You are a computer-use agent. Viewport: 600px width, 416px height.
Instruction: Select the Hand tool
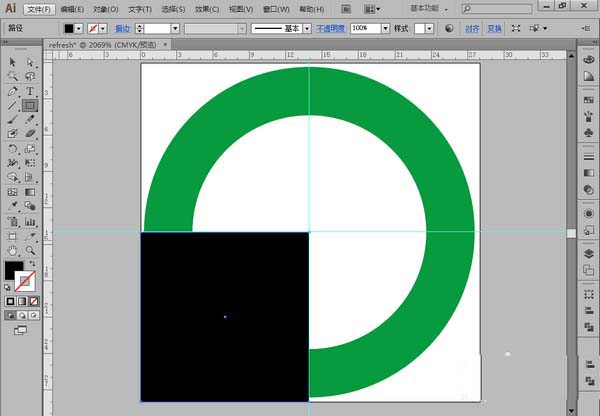click(12, 251)
